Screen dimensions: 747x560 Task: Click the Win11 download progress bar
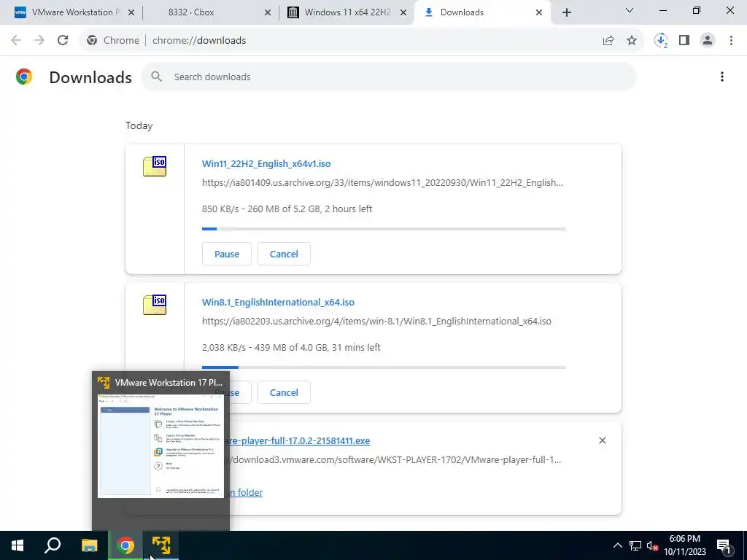(384, 229)
